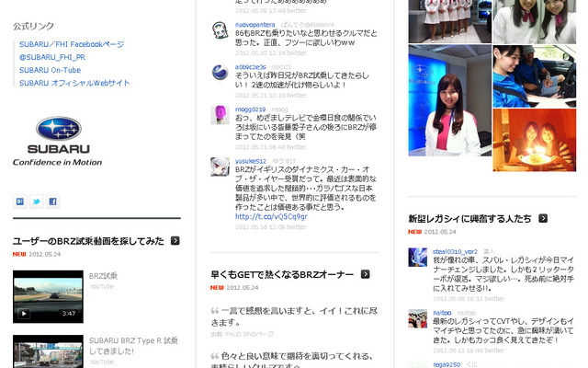This screenshot has width=588, height=368.
Task: Open photo of row of showroom staff
Action: pos(449,21)
